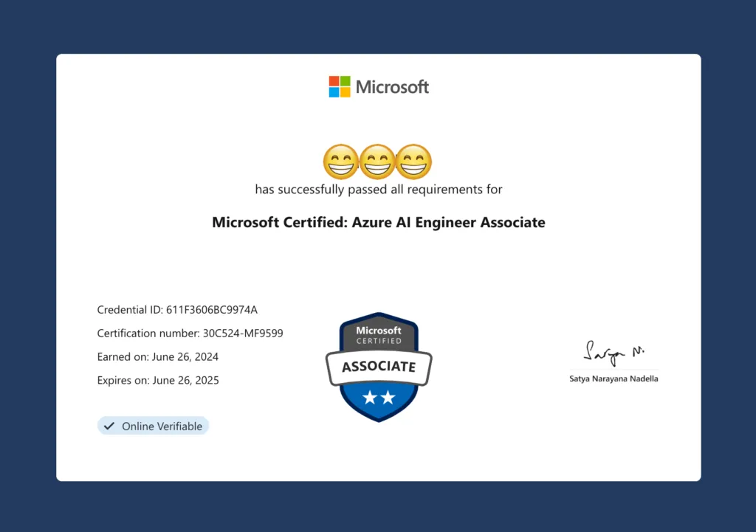Select the Microsoft wordmark text
Viewport: 756px width, 532px height.
(x=392, y=86)
